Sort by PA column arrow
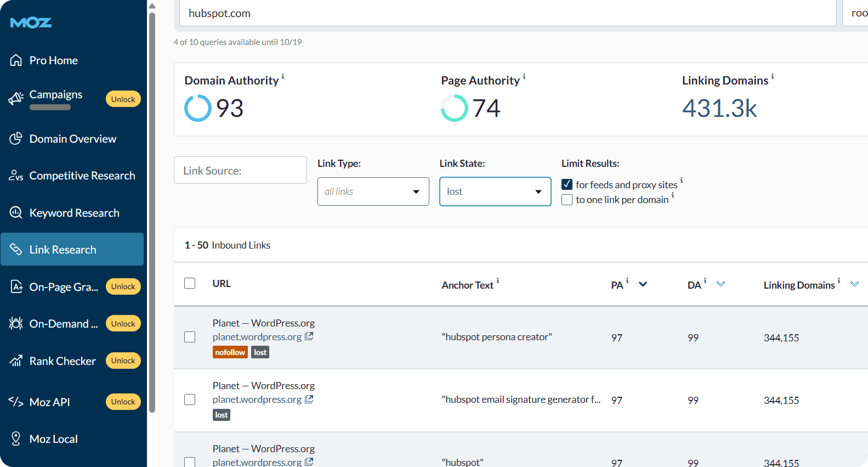The image size is (868, 467). point(643,284)
